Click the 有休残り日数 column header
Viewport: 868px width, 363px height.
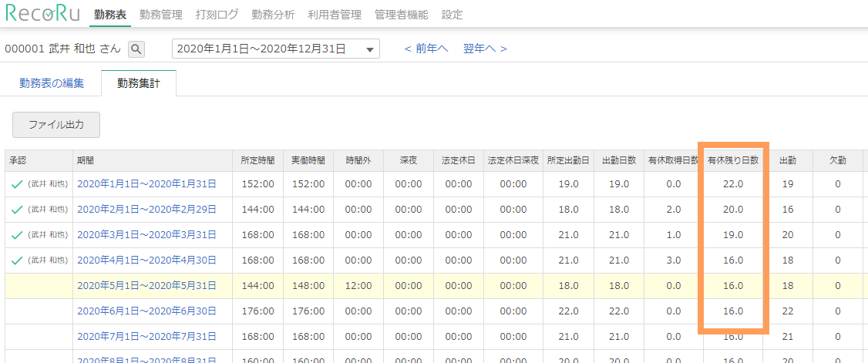click(x=733, y=160)
